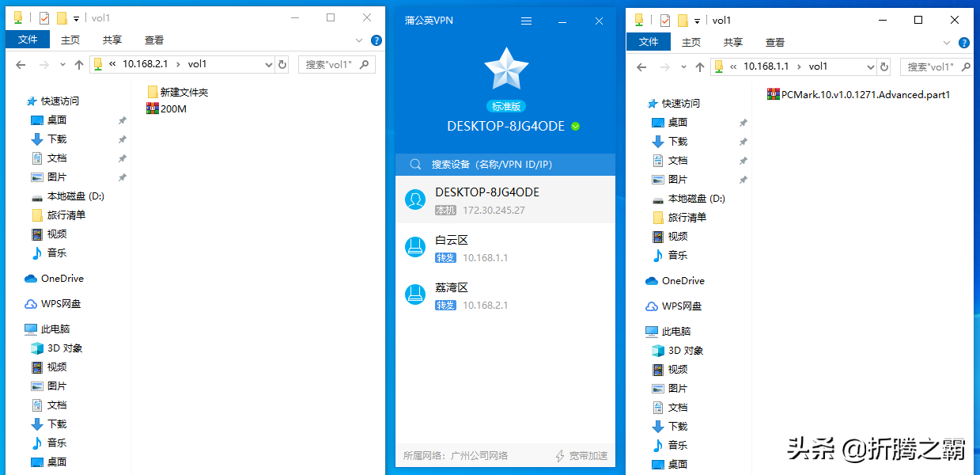Click the 荔湾区 router icon
Viewport: 980px width, 475px height.
point(415,295)
